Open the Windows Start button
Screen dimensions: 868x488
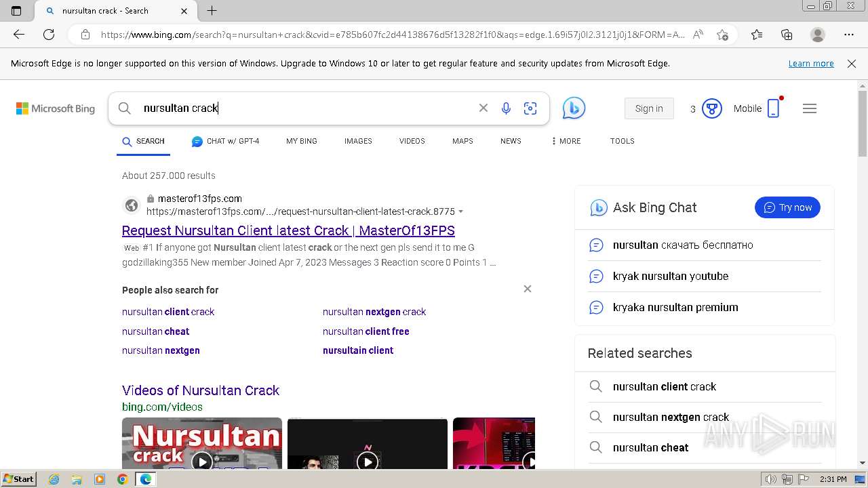[x=18, y=479]
